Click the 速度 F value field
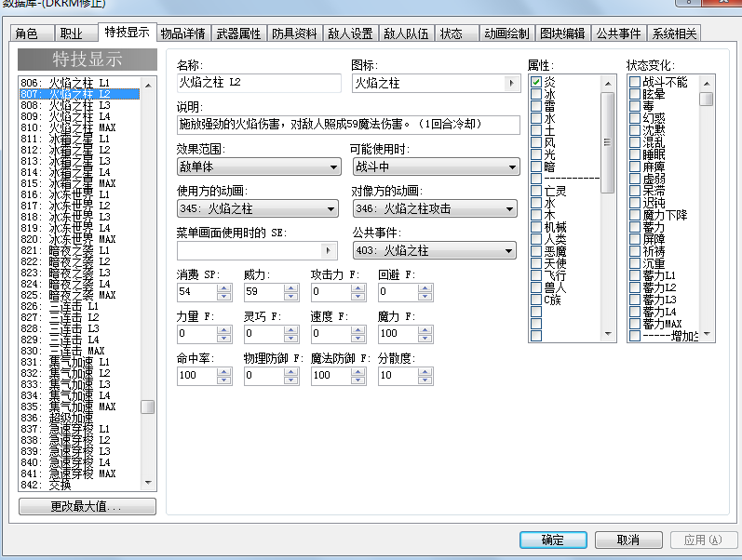Screen dimensions: 742x560 (331, 334)
